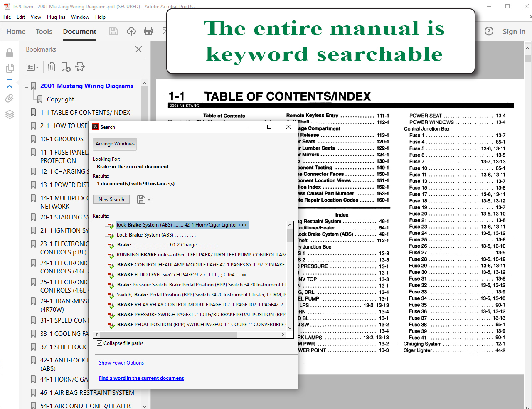Open the Plug-Ins menu
The width and height of the screenshot is (532, 409).
click(56, 17)
